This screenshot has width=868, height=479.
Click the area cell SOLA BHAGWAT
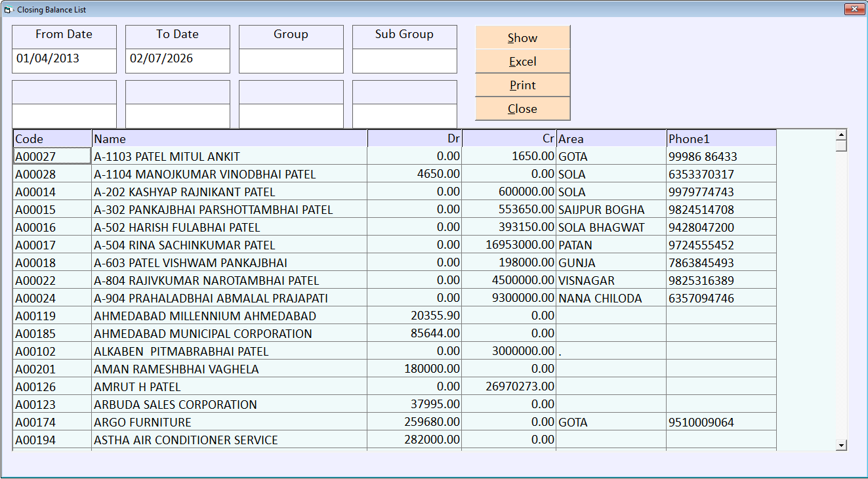point(611,227)
